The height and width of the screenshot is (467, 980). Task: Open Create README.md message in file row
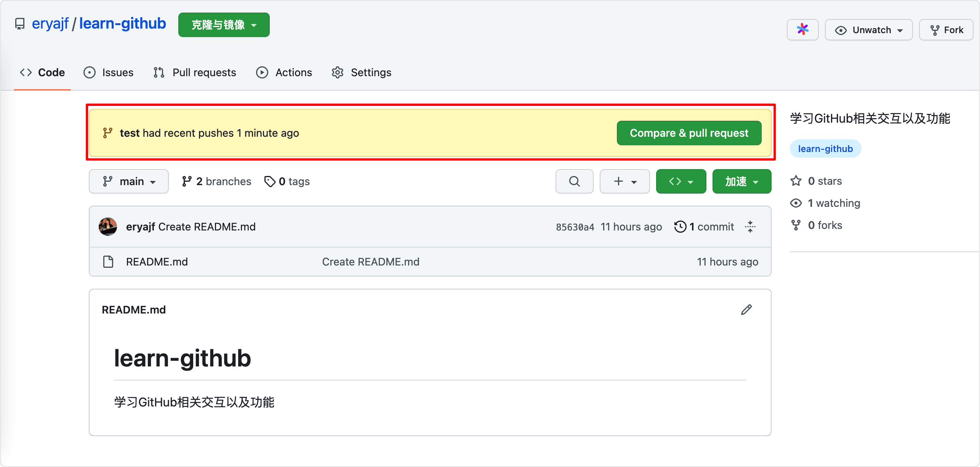click(371, 262)
